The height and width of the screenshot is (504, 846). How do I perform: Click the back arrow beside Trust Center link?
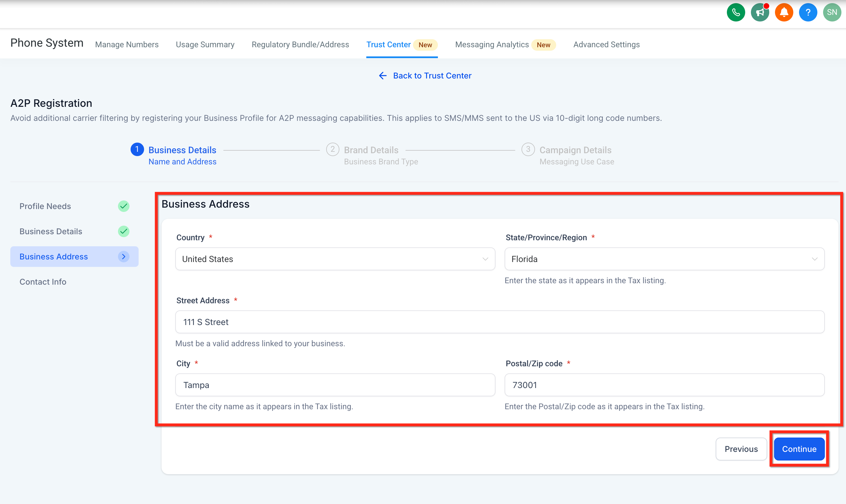(x=383, y=76)
